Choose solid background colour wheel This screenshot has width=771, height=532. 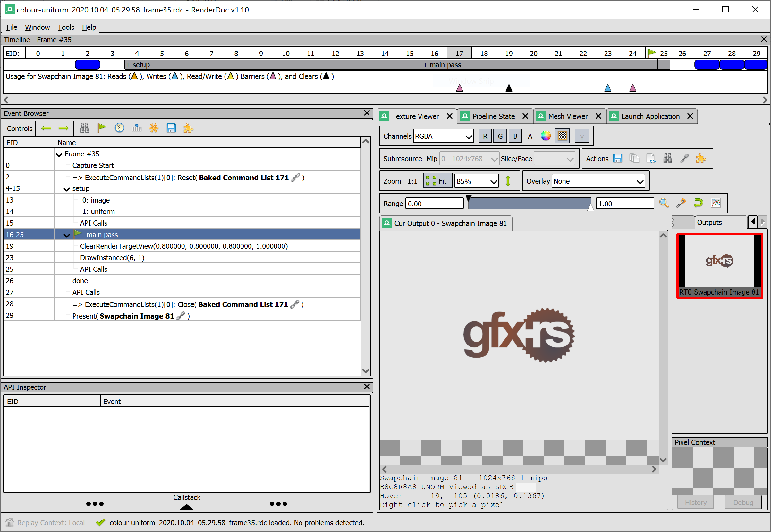coord(546,136)
